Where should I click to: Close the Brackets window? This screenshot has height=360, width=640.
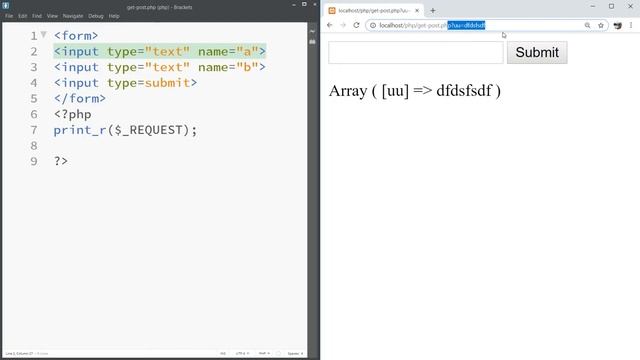315,4
